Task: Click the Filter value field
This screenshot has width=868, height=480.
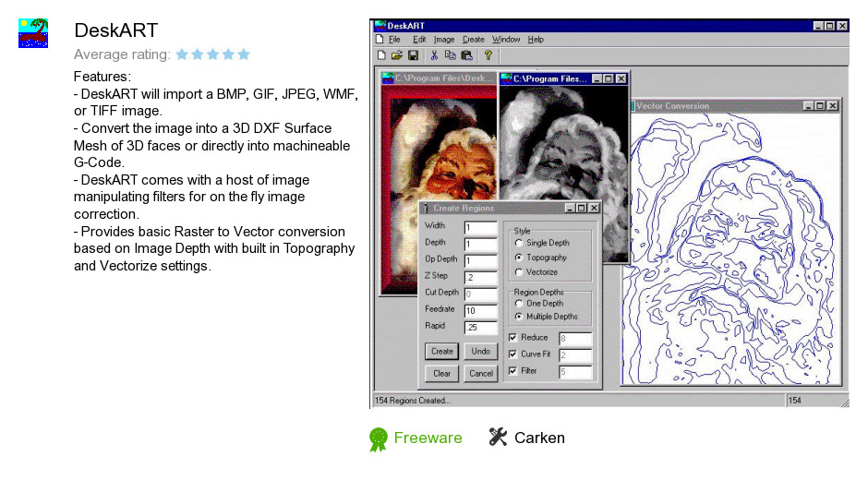Action: point(575,371)
